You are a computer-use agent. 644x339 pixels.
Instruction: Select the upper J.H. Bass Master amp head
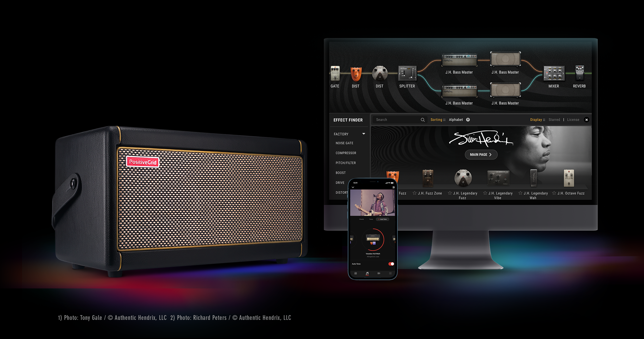click(459, 60)
